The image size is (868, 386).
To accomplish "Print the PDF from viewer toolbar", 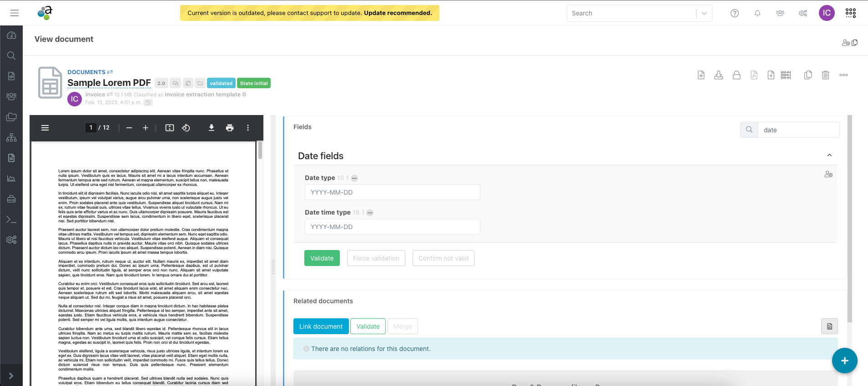I will tap(230, 128).
